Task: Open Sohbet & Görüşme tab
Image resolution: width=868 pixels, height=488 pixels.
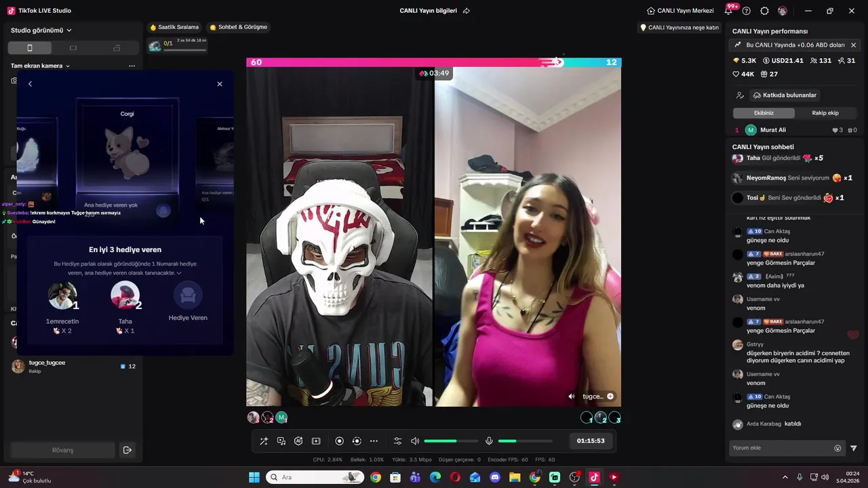Action: [x=239, y=27]
